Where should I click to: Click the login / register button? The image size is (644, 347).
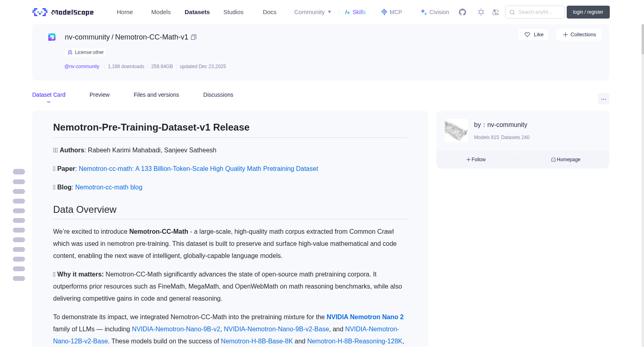coord(588,12)
